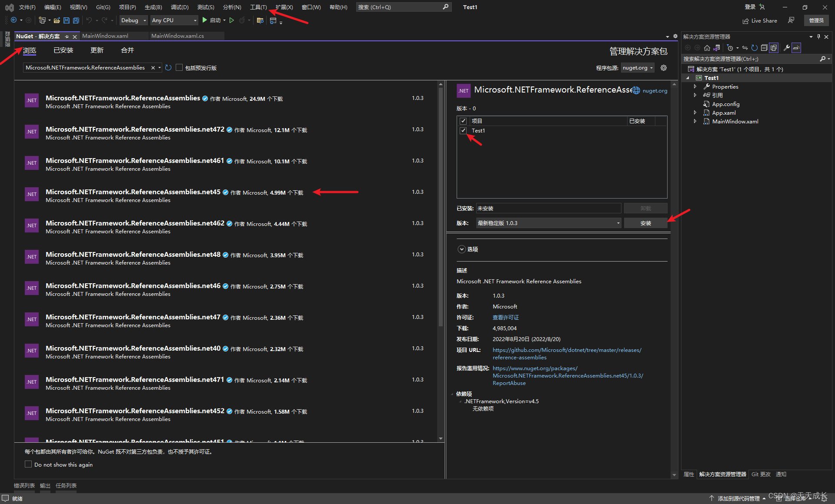Image resolution: width=835 pixels, height=504 pixels.
Task: Click the New Project toolbar icon
Action: 42,20
